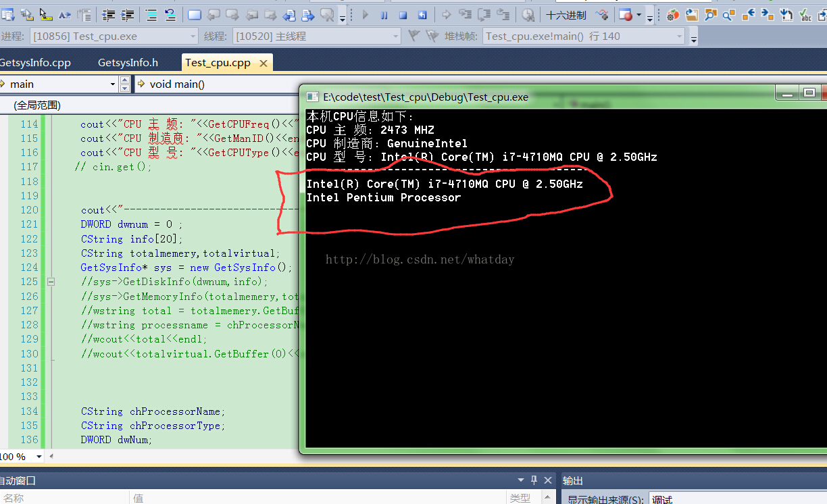Click line 121 'DWORD dwnum = 0 ;'
The width and height of the screenshot is (827, 504).
pyautogui.click(x=132, y=224)
